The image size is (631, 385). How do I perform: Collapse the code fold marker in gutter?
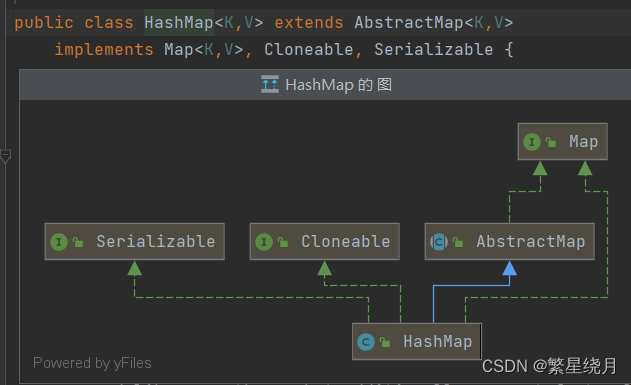click(x=6, y=156)
